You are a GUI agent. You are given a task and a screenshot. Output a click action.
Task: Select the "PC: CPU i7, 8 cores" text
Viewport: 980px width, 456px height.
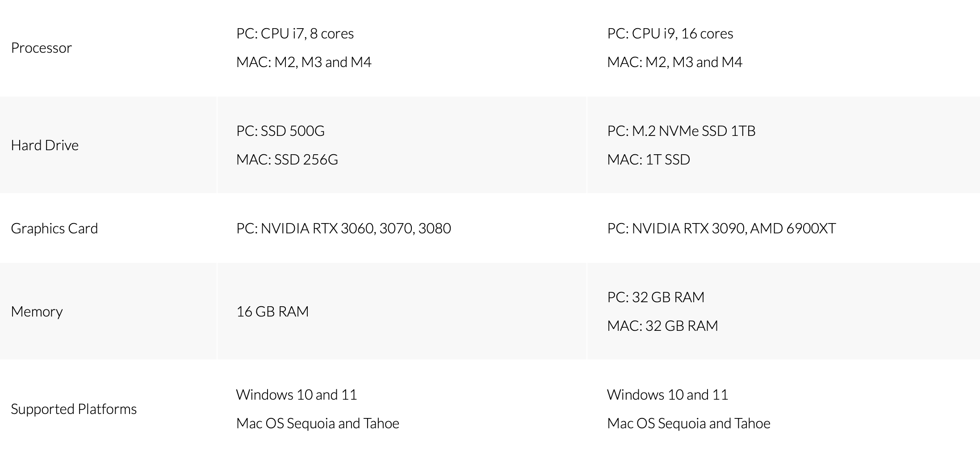(x=295, y=34)
